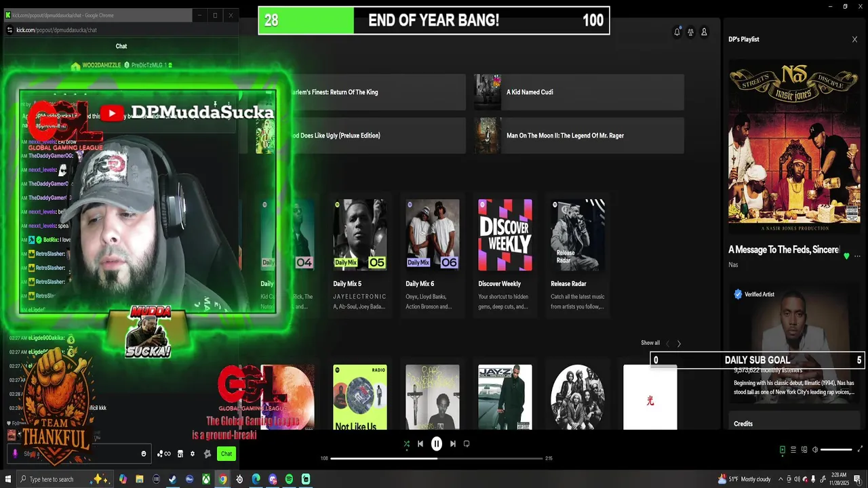Screen dimensions: 868x488
Task: Open more options for the current song
Action: pyautogui.click(x=857, y=256)
